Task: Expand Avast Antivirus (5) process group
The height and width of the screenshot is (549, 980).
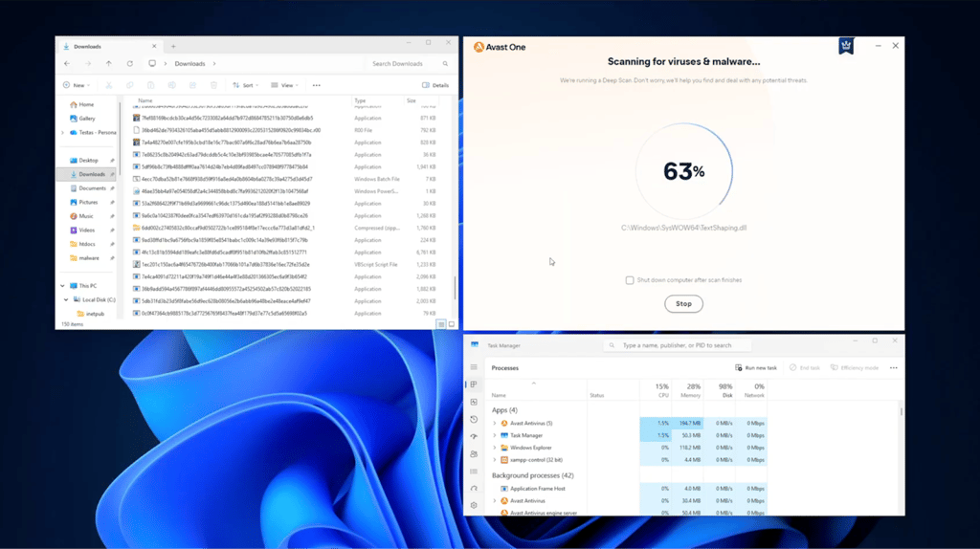Action: click(x=495, y=424)
